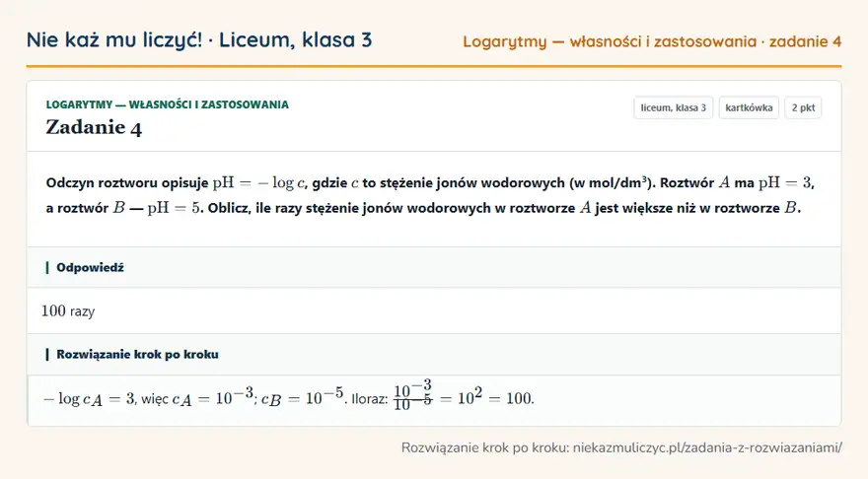Click the 'kartkówka' tag
868x479 pixels.
tap(749, 107)
